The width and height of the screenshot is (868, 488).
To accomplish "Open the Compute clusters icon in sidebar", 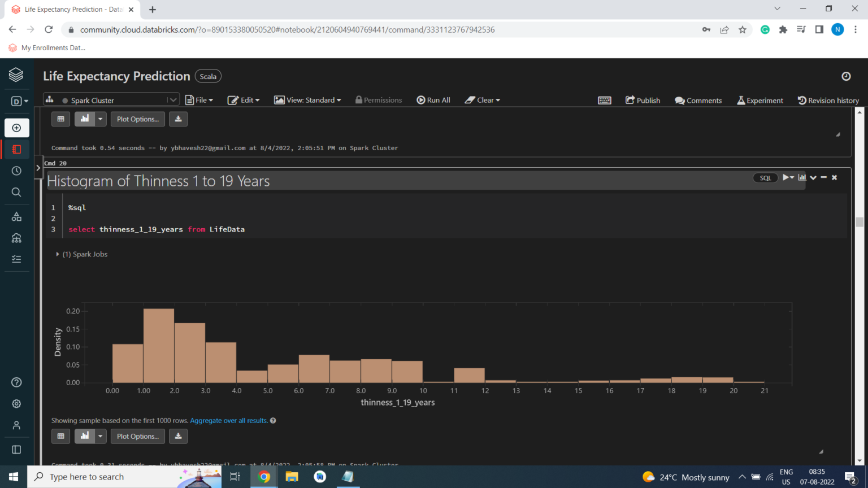I will (16, 238).
